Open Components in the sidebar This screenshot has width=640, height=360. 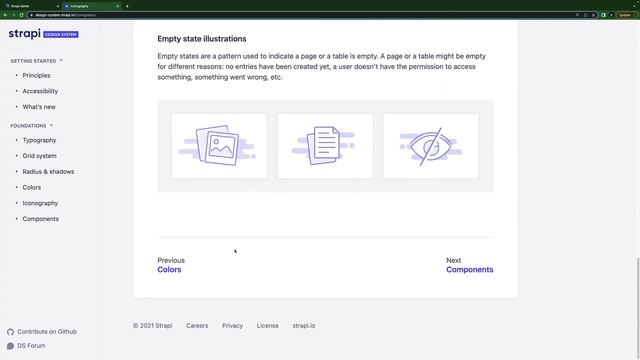coord(40,219)
